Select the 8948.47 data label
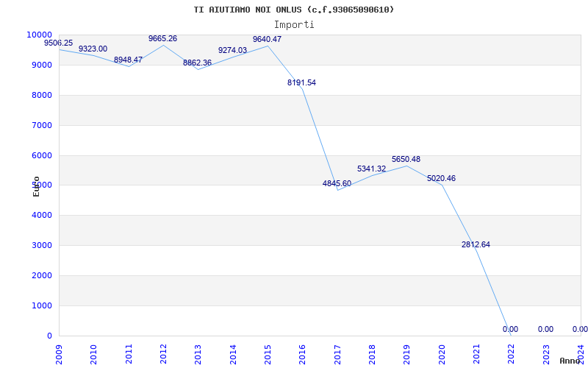 click(128, 60)
